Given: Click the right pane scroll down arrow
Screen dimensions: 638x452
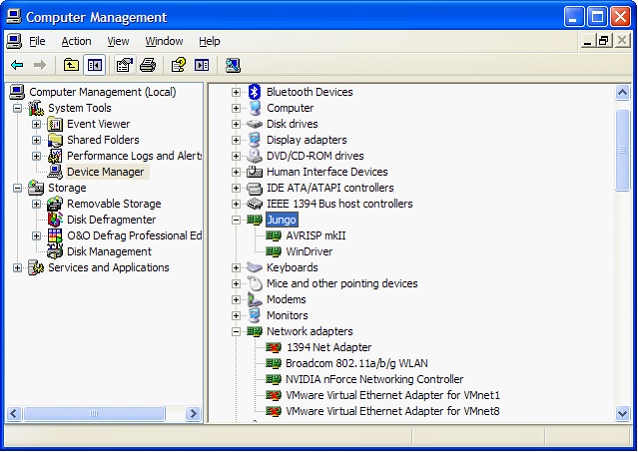Looking at the screenshot, I should pos(623,414).
